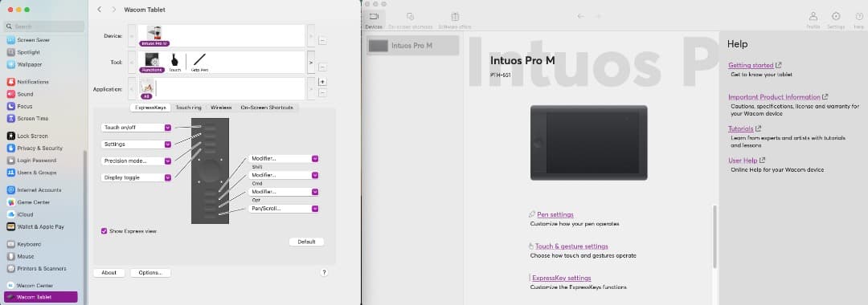Open the Getting started help link
This screenshot has width=868, height=305.
[x=751, y=65]
